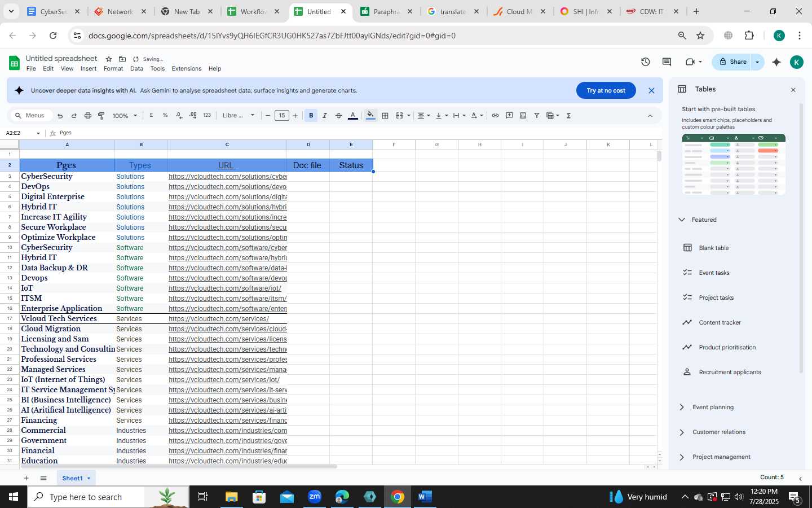The width and height of the screenshot is (812, 508).
Task: Open the Format menu
Action: 113,69
